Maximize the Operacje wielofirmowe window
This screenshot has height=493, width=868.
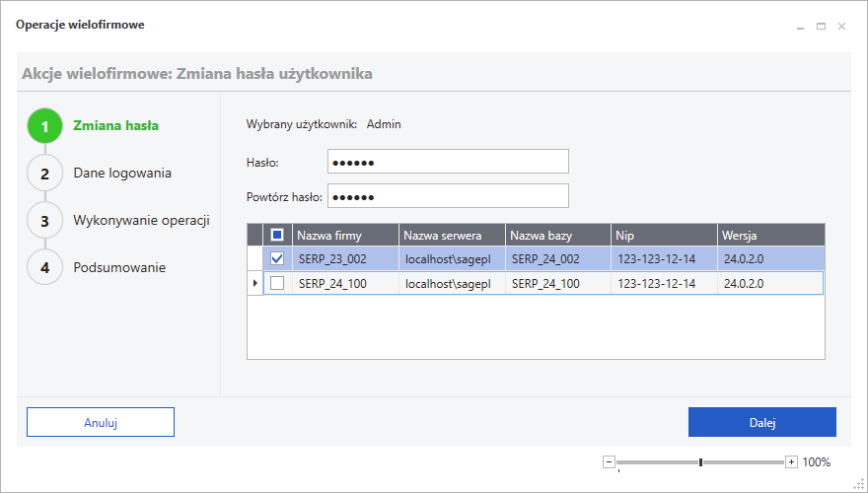[821, 26]
